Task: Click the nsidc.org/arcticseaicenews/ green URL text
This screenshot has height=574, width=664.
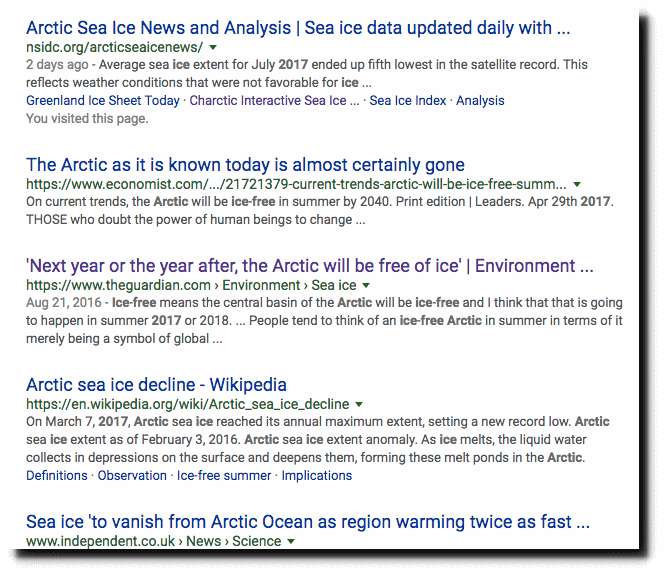Action: [x=114, y=47]
